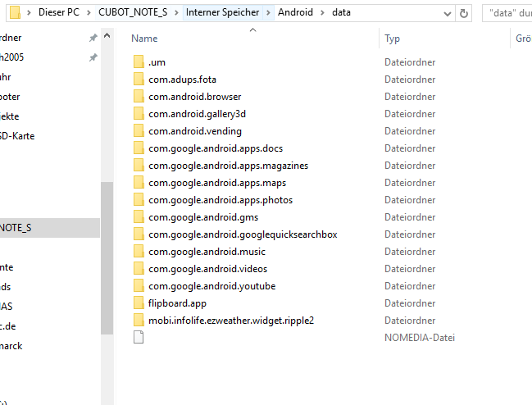Click the NOMEDIA file icon
Image resolution: width=532 pixels, height=405 pixels.
139,338
